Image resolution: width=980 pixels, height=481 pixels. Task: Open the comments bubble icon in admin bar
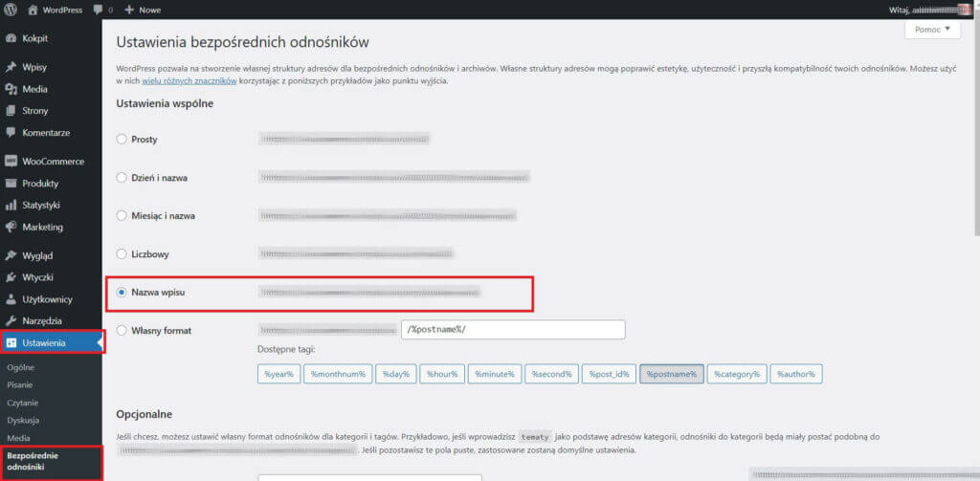click(99, 11)
